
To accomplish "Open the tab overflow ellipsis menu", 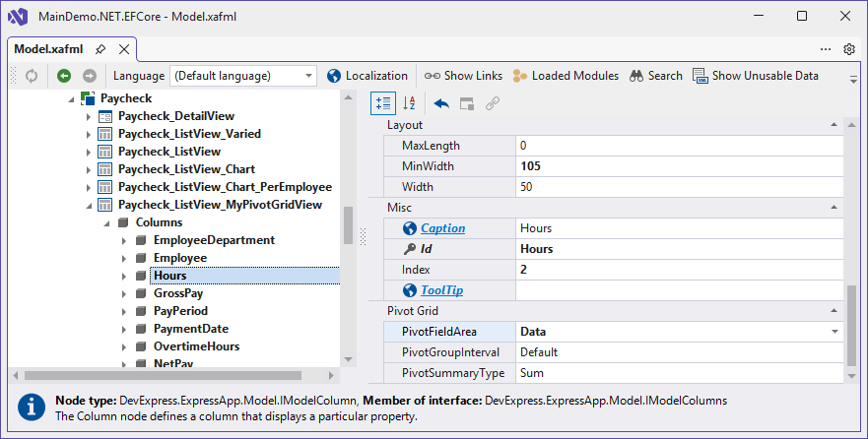I will point(826,49).
